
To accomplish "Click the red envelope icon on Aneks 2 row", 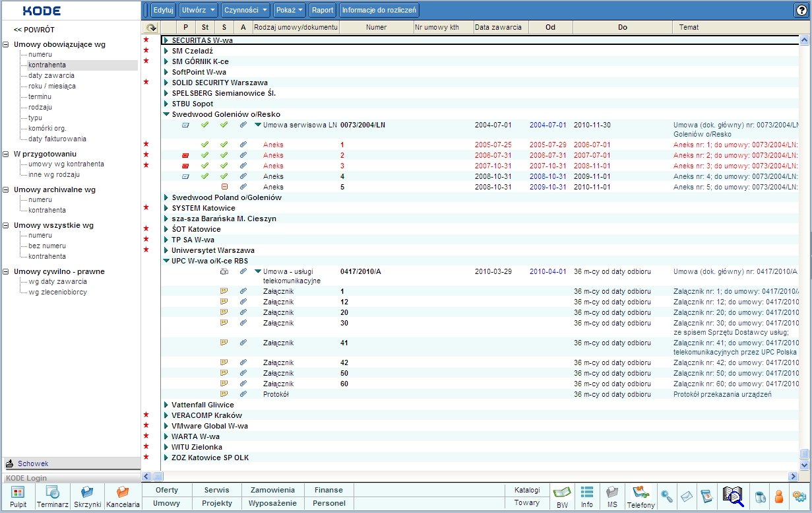I will (186, 155).
